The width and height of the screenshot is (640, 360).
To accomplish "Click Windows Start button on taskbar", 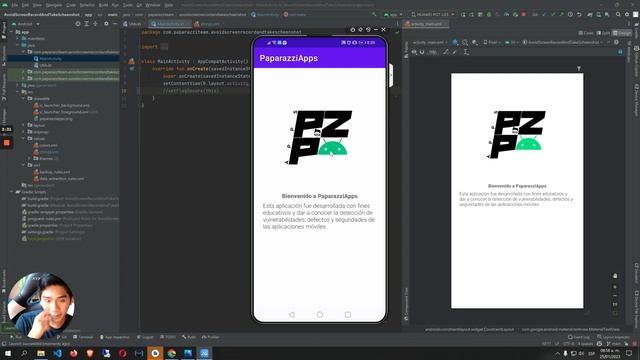I will pos(8,353).
